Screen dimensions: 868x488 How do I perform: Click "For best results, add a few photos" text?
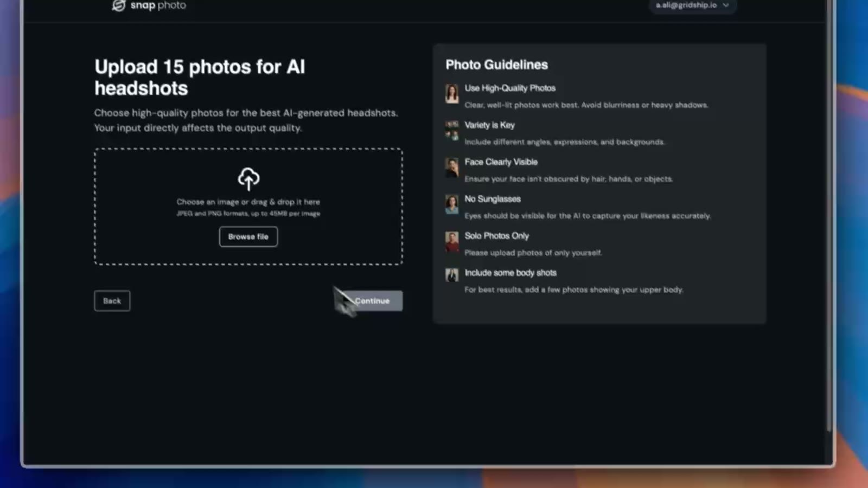[573, 290]
